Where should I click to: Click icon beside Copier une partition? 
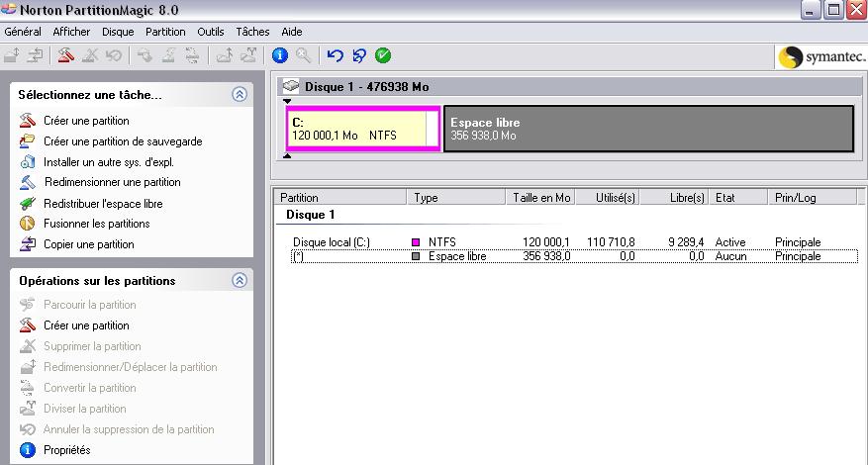pos(27,244)
